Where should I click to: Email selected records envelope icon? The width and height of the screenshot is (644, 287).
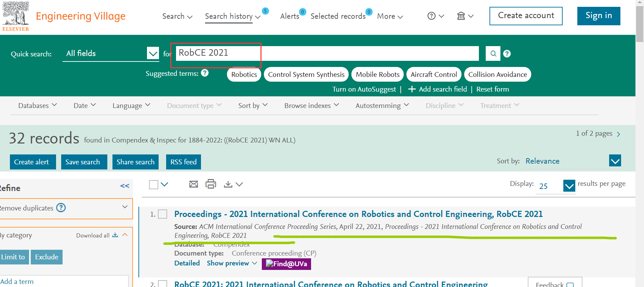(x=193, y=184)
